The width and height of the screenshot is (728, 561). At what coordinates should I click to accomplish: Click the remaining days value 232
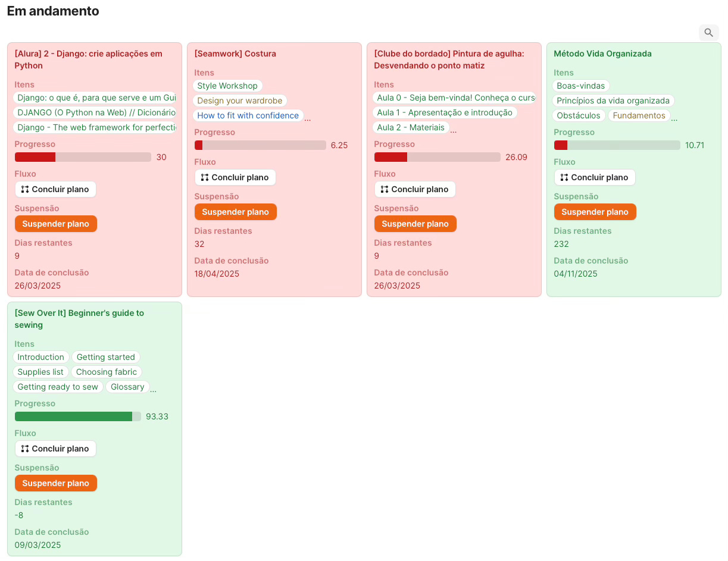point(561,244)
